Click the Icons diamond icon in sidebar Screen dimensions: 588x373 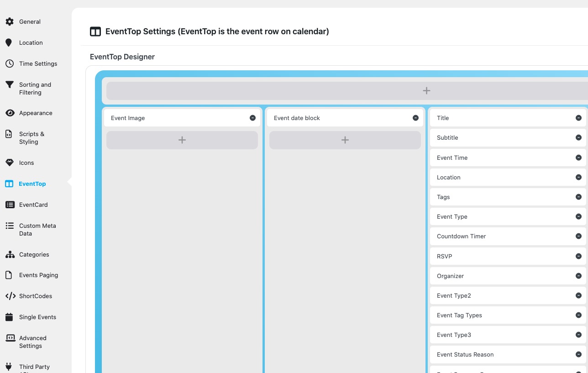click(x=9, y=163)
